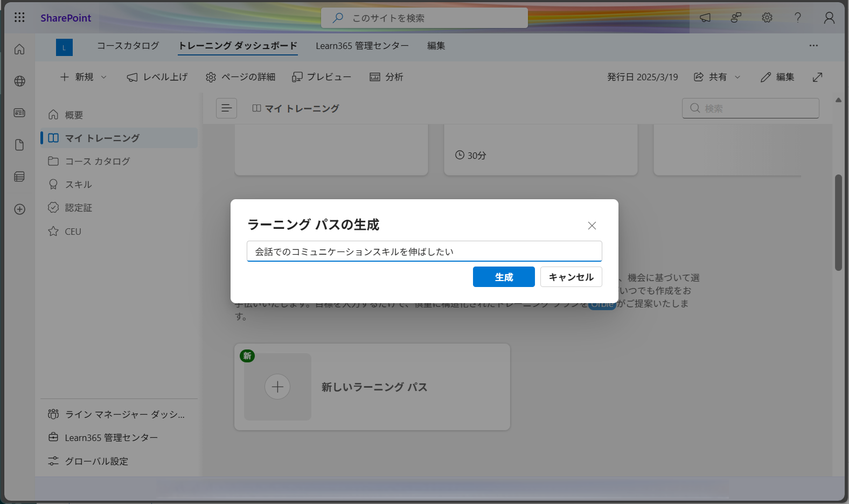Click the vertical page scrollbar
The width and height of the screenshot is (849, 504).
(838, 222)
